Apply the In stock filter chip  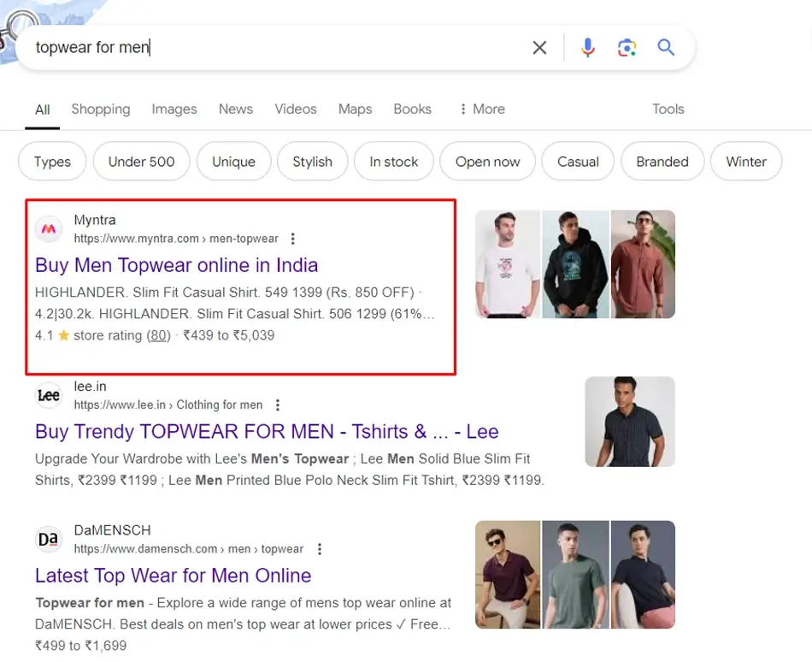(x=393, y=162)
